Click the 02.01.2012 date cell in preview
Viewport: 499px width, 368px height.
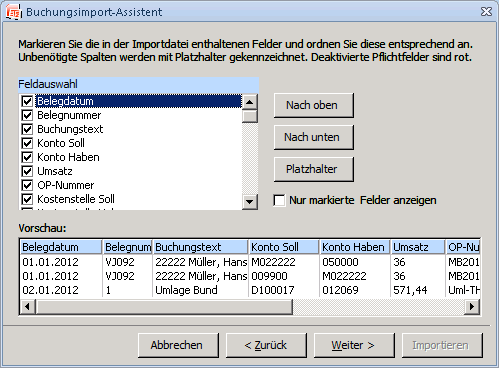(50, 290)
